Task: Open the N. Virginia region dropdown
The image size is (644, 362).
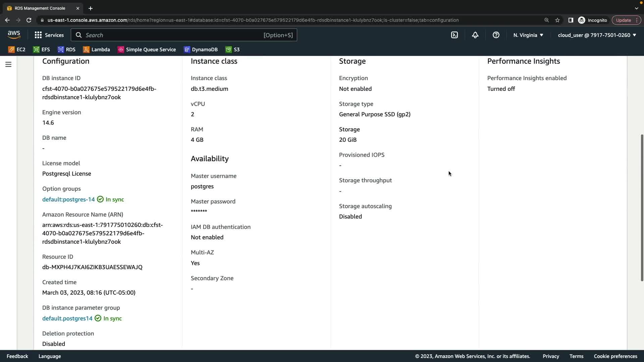Action: point(528,35)
